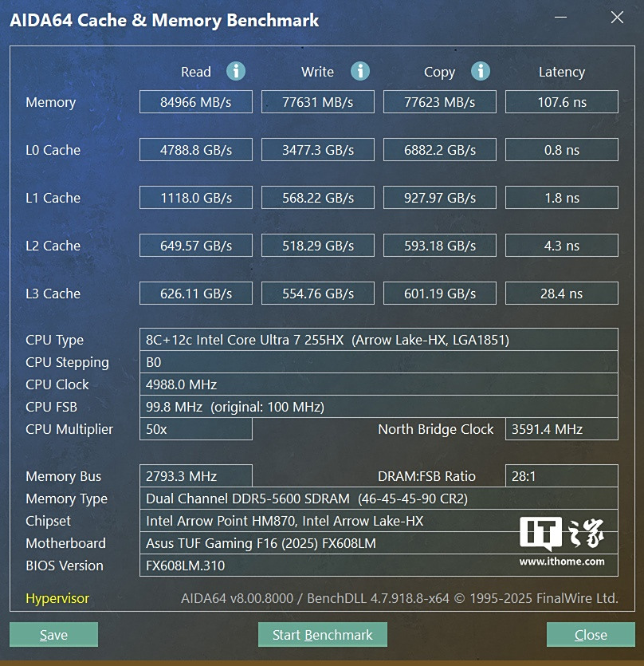Viewport: 644px width, 666px height.
Task: Select Memory Latency value 107.6 ns
Action: 562,102
